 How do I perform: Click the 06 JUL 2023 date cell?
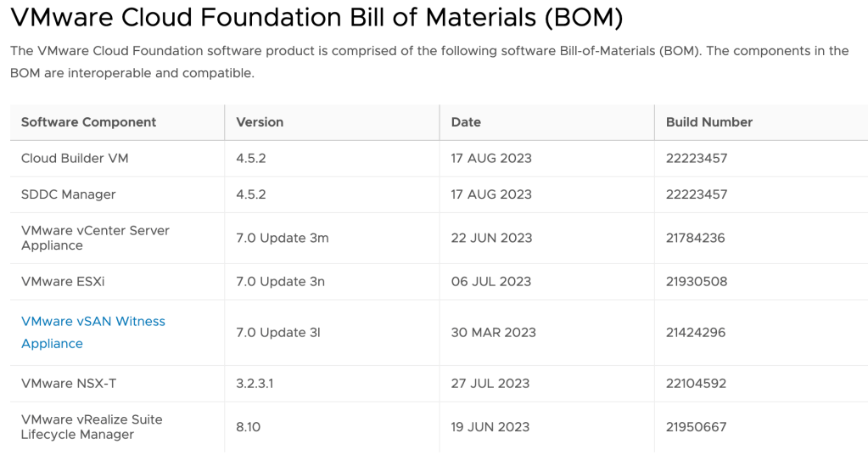coord(490,281)
